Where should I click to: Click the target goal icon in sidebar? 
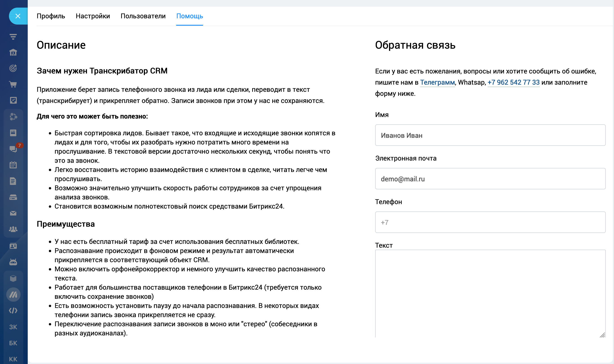coord(13,68)
